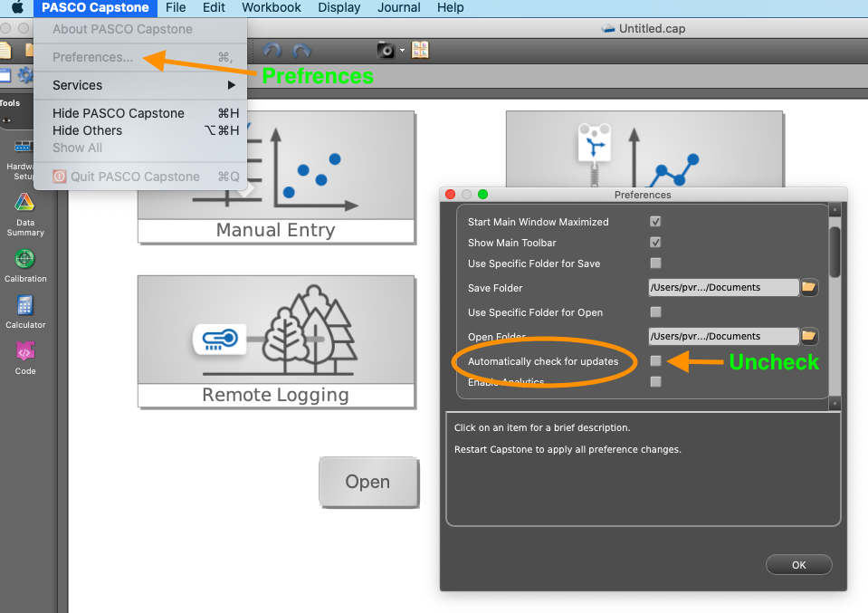868x613 pixels.
Task: Open the Workbook menu
Action: [x=272, y=7]
